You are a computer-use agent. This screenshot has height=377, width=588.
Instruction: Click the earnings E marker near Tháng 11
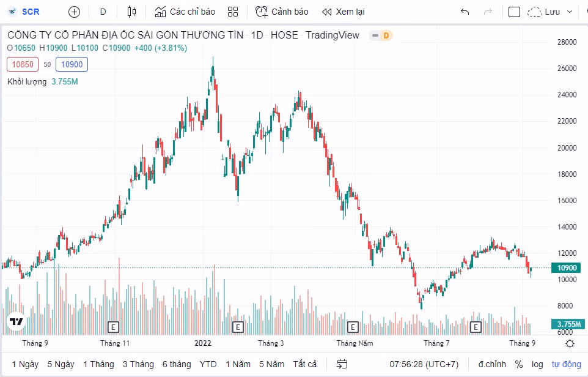click(112, 326)
